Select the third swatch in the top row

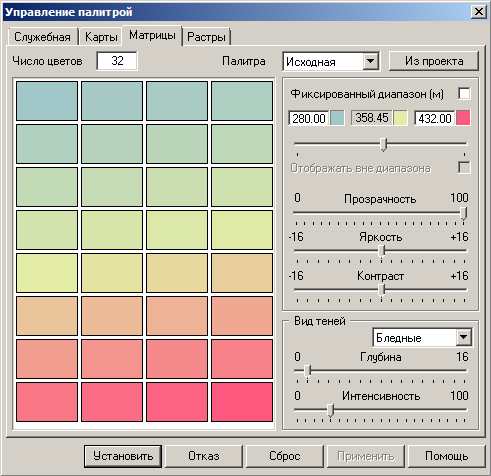(177, 101)
